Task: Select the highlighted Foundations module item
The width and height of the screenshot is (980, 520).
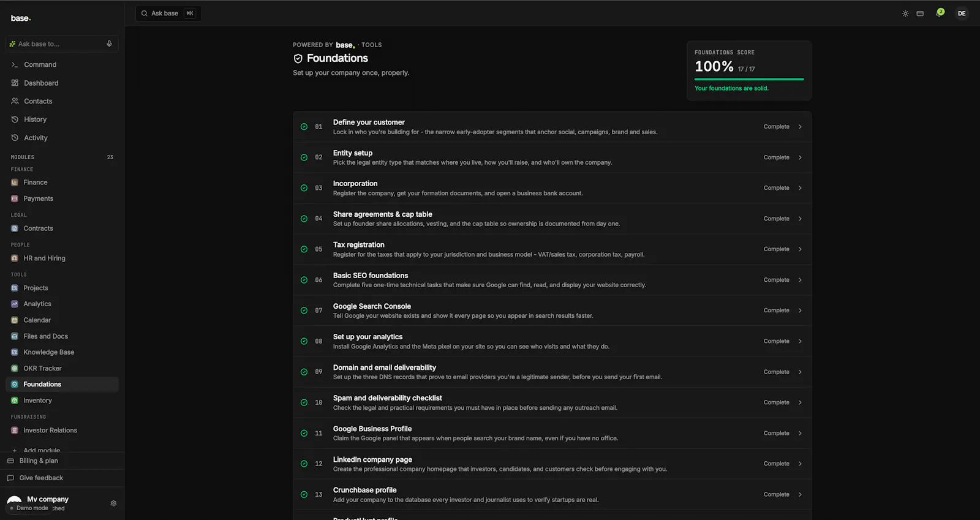Action: [62, 385]
